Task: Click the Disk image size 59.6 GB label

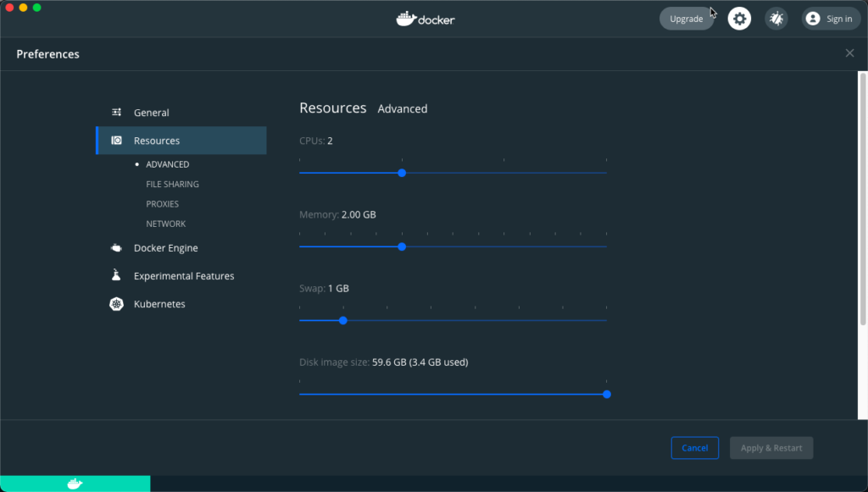Action: click(384, 362)
